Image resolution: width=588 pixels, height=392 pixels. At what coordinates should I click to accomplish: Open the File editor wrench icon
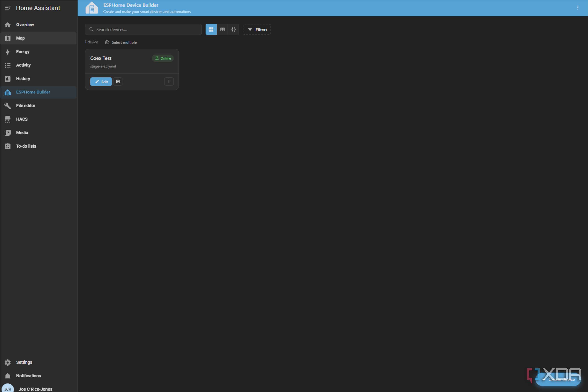(8, 105)
